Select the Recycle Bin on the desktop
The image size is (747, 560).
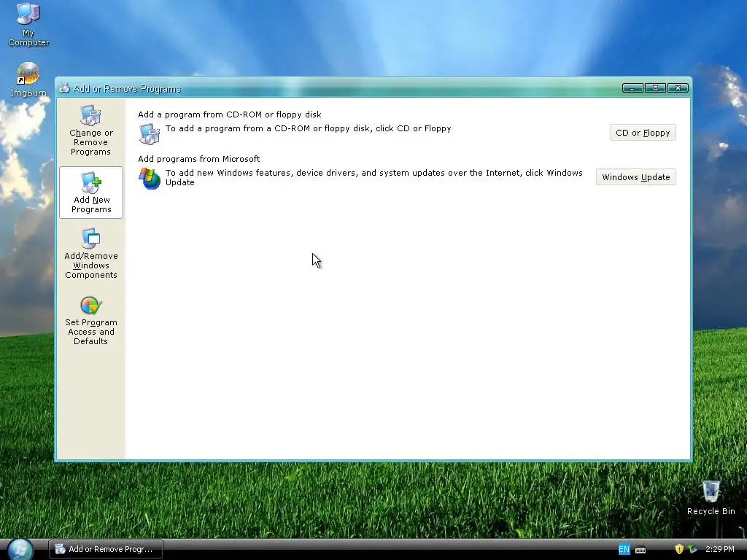point(711,497)
